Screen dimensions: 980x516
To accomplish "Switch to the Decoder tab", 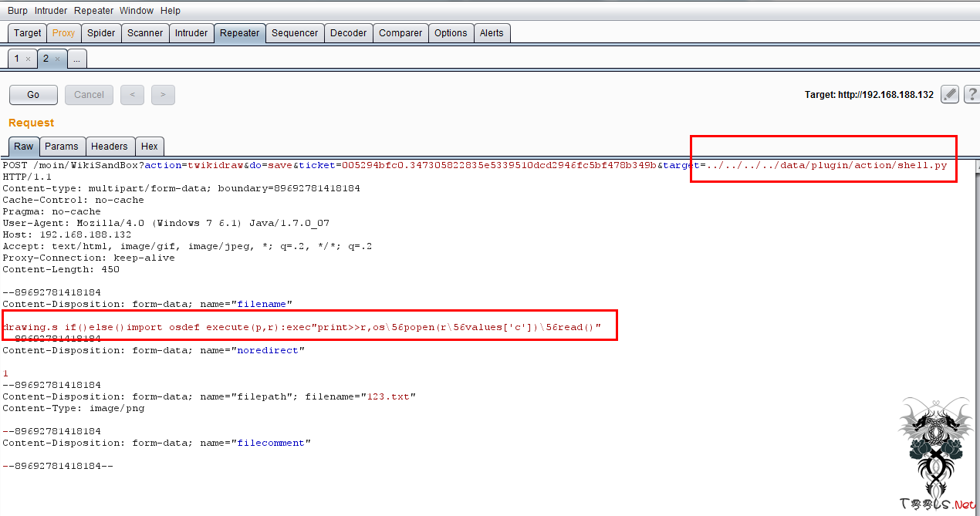I will click(x=349, y=33).
